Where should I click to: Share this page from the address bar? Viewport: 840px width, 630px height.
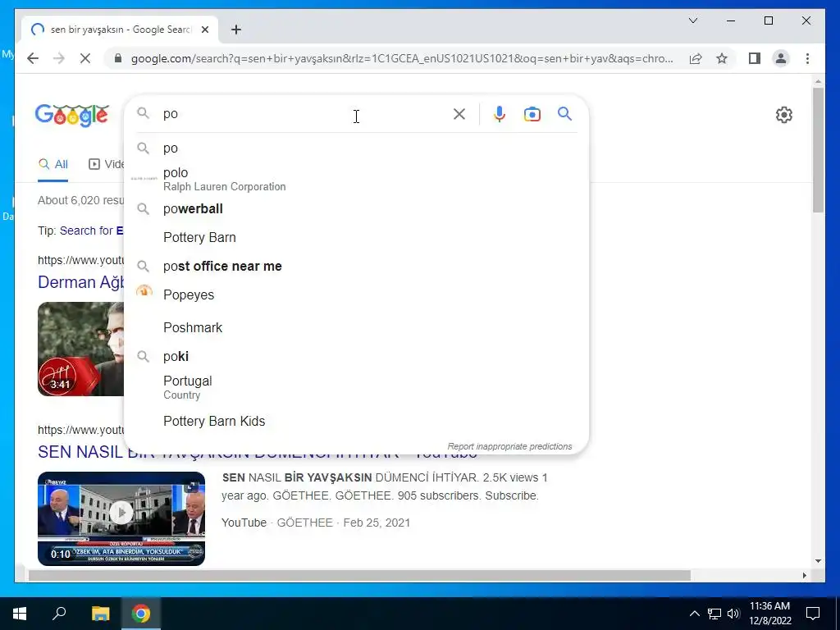click(x=696, y=58)
